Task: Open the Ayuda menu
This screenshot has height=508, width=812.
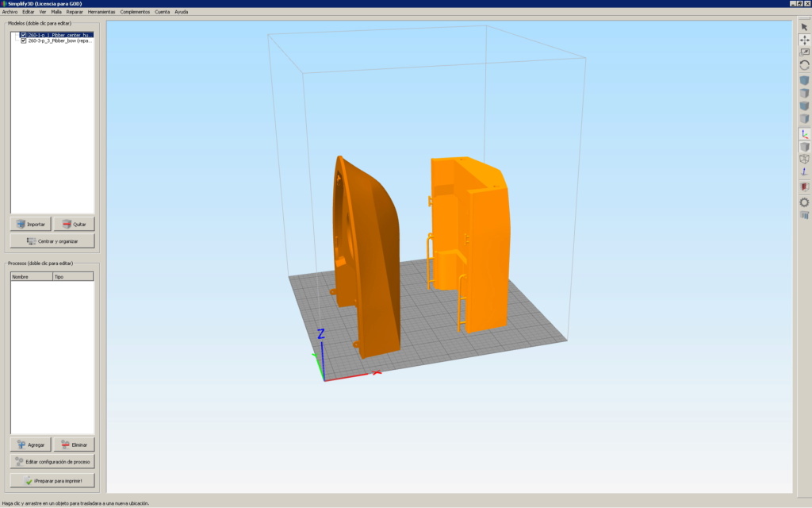Action: pos(182,12)
